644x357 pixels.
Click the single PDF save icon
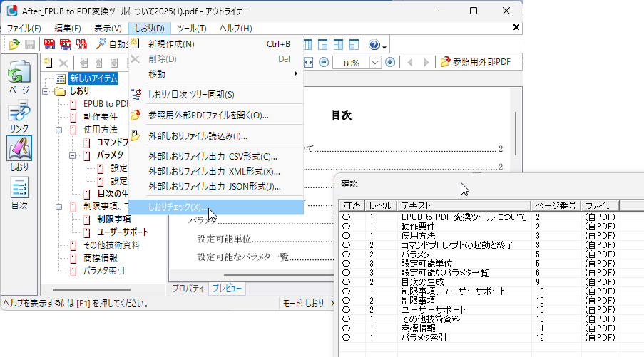tap(49, 44)
